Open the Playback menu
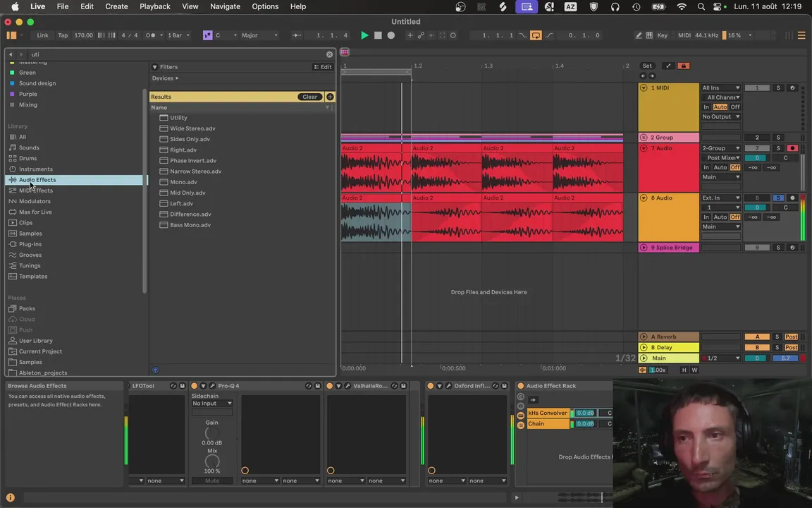812x508 pixels. (x=155, y=7)
